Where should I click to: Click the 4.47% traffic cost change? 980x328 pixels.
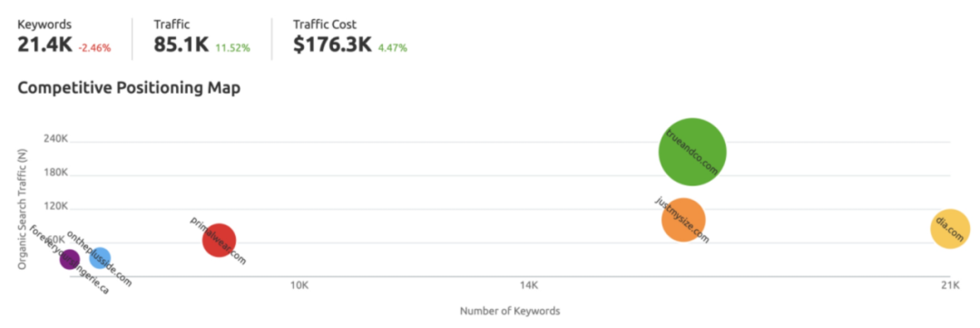click(x=393, y=47)
